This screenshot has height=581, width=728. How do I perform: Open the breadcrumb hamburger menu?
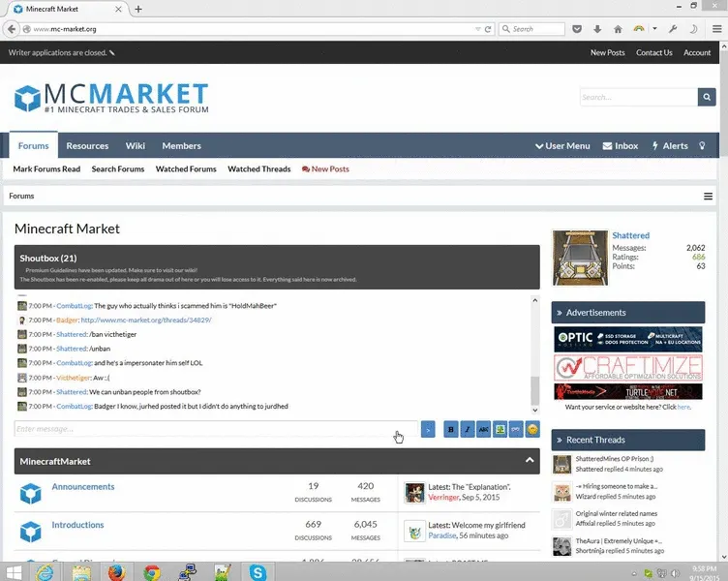click(x=708, y=197)
